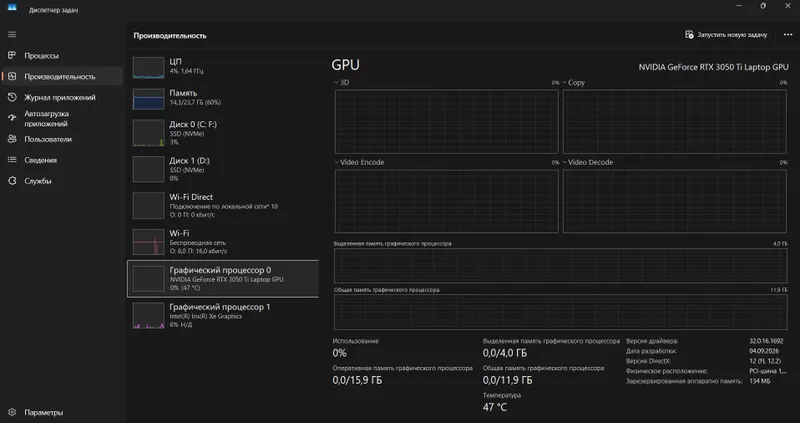Click the large GPU heading
800x423 pixels.
coord(345,65)
